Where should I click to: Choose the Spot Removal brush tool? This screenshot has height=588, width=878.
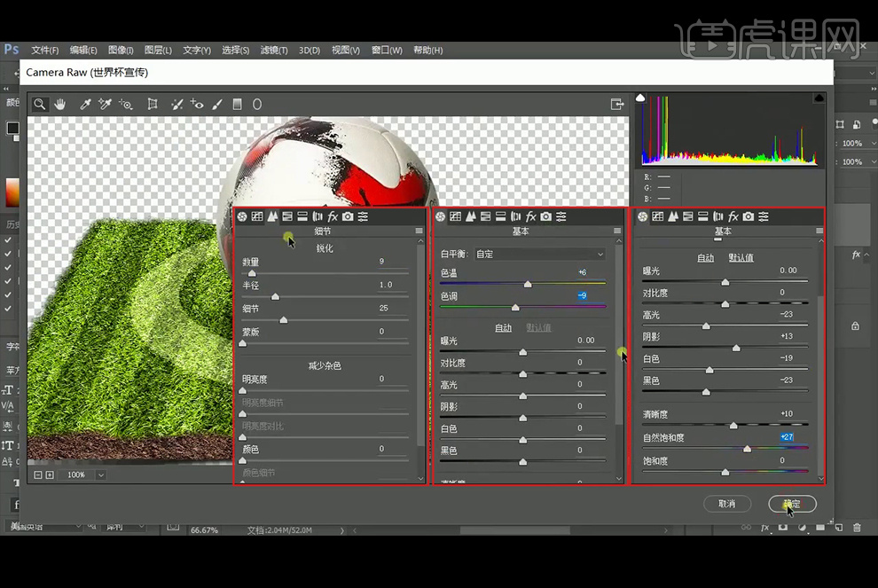tap(177, 104)
